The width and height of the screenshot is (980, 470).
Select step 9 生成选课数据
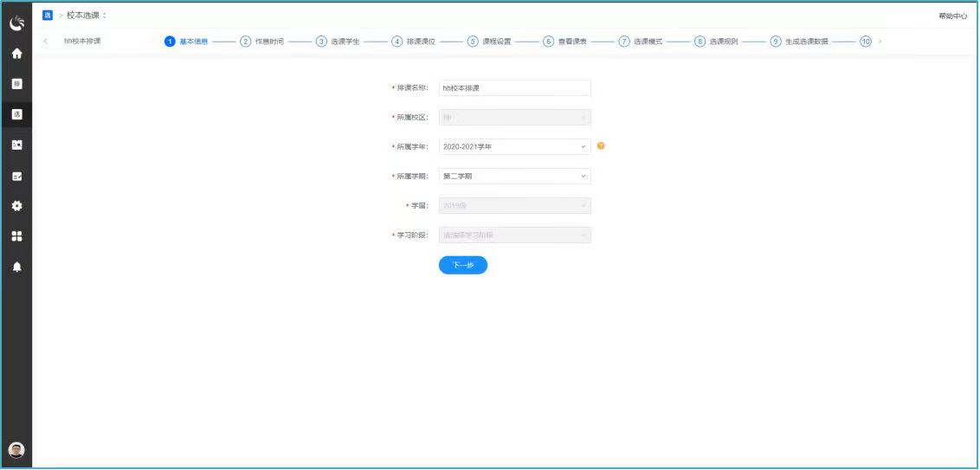[799, 42]
